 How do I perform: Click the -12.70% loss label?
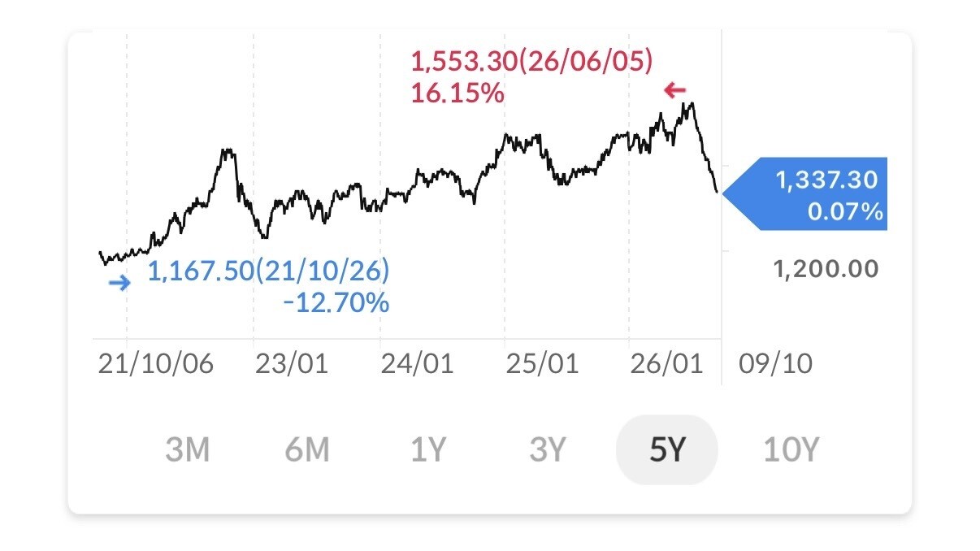[x=336, y=303]
